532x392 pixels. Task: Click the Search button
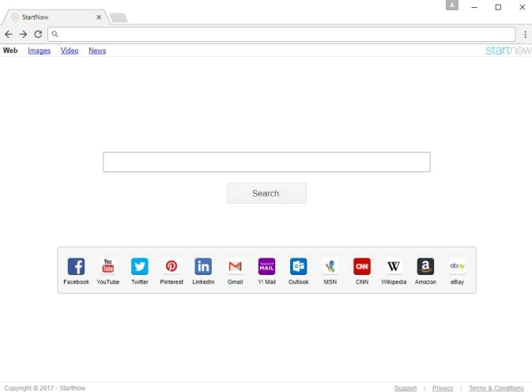(266, 194)
